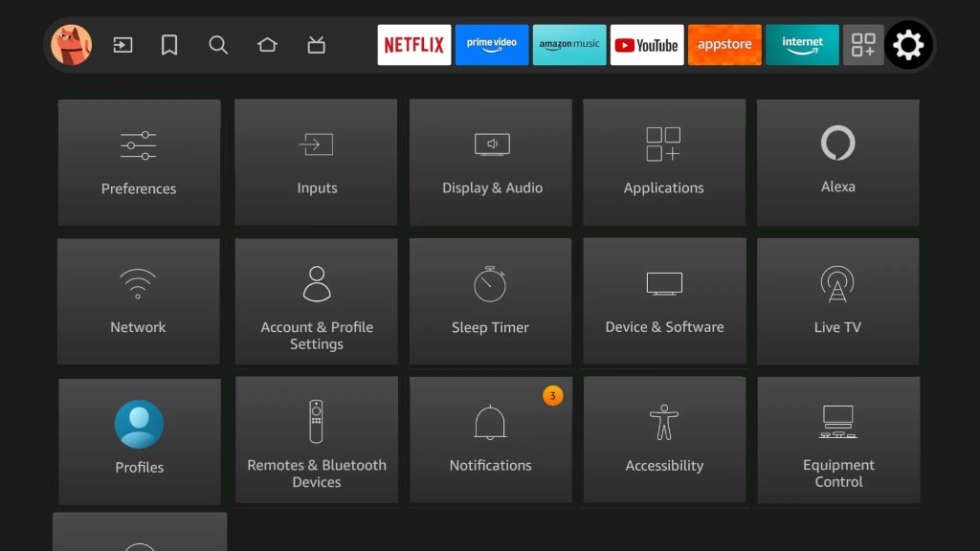Launch the Prime Video app

(x=492, y=45)
